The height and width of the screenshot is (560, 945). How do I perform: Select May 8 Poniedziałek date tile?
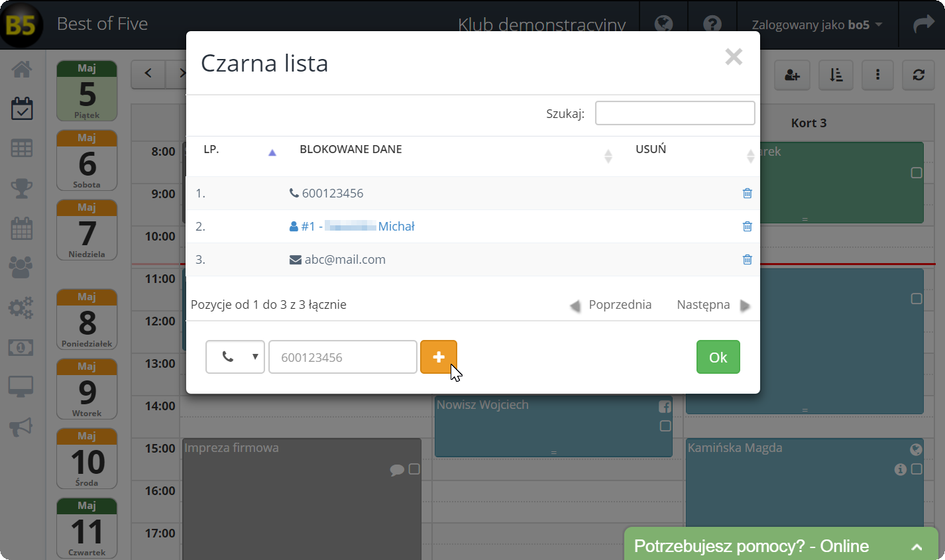click(87, 319)
